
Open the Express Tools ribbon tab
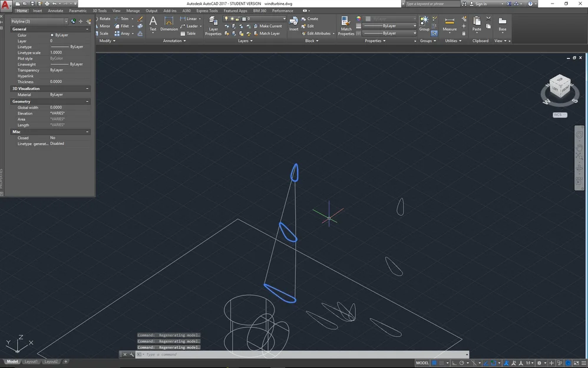(207, 11)
